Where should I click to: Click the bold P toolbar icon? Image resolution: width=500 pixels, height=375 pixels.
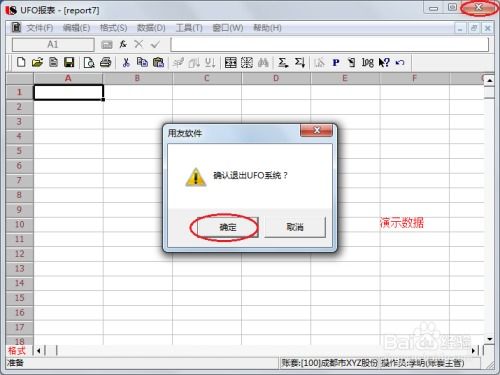tap(336, 62)
